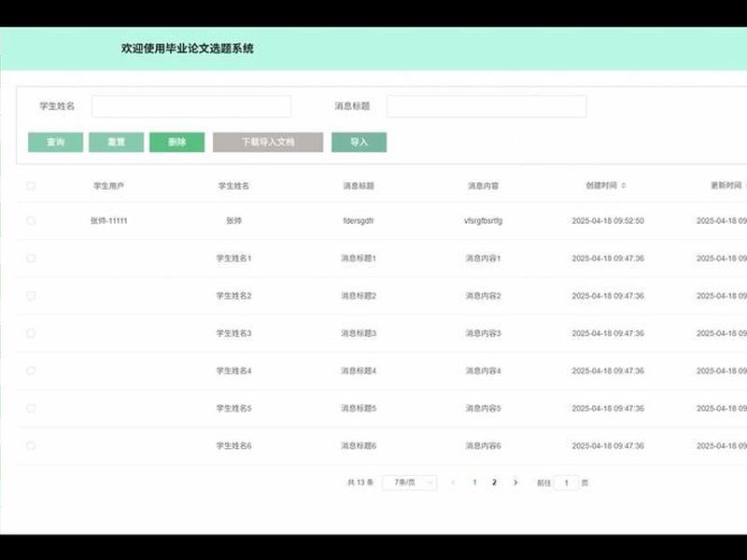747x560 pixels.
Task: Open the 7条/页 page size dropdown
Action: 409,483
